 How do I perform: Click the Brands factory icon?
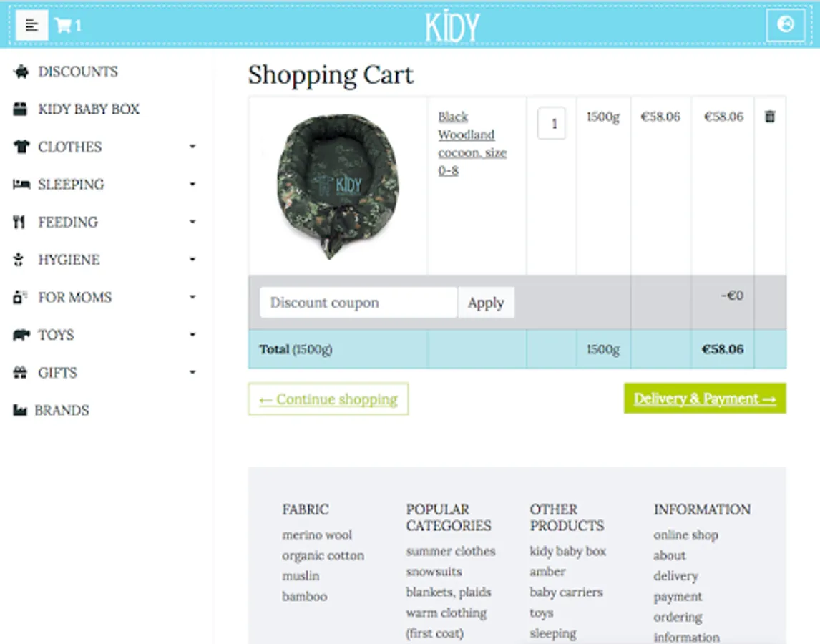click(x=20, y=409)
